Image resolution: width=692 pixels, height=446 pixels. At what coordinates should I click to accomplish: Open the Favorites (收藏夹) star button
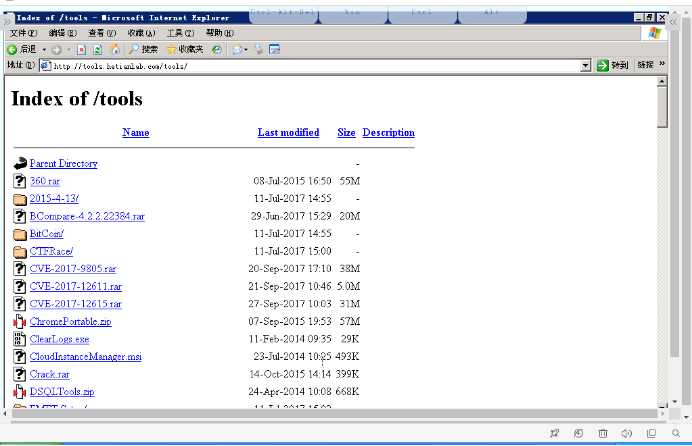(x=184, y=49)
